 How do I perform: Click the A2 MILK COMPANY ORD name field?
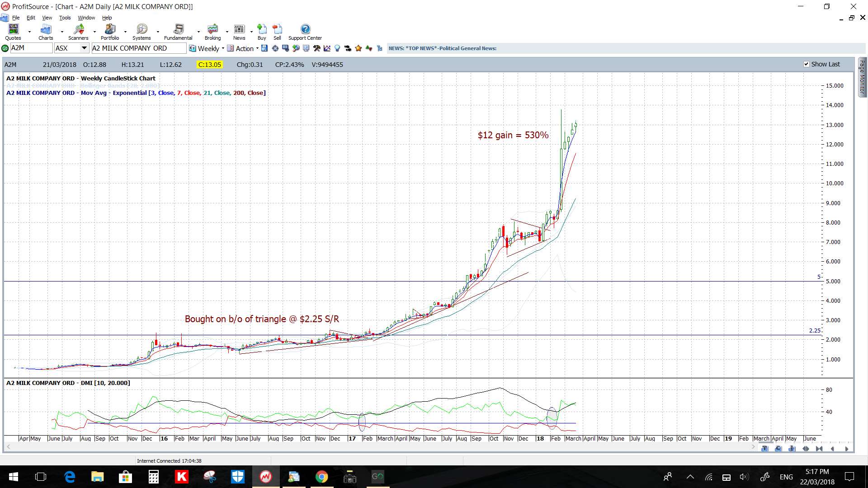[x=139, y=48]
